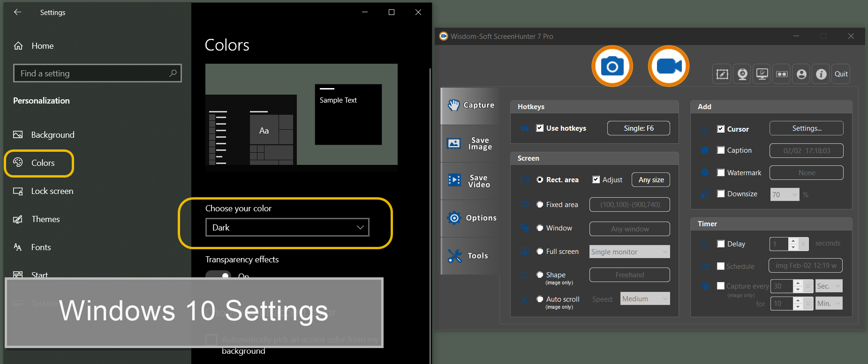Click the Find a setting search box
This screenshot has height=364, width=868.
pyautogui.click(x=97, y=73)
